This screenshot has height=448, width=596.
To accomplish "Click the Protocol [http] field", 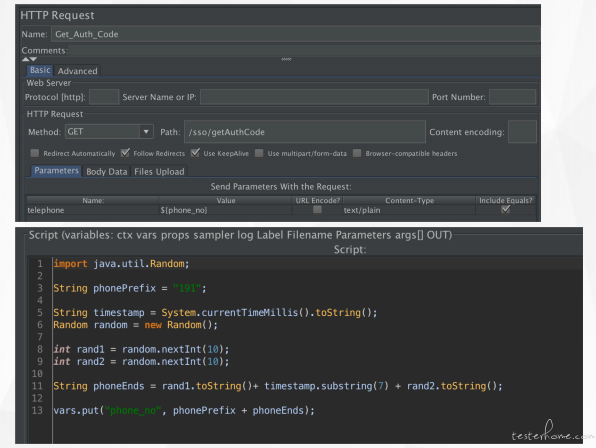I will 104,97.
